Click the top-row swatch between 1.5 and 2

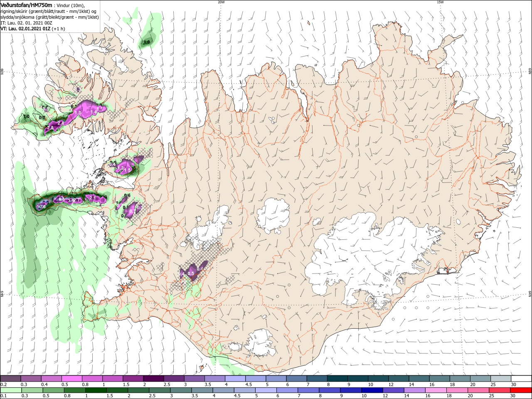click(x=133, y=379)
